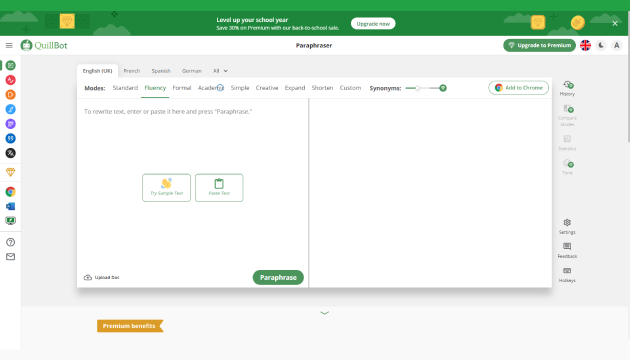
Task: Open the desktop app monitor sidebar icon
Action: (x=10, y=221)
